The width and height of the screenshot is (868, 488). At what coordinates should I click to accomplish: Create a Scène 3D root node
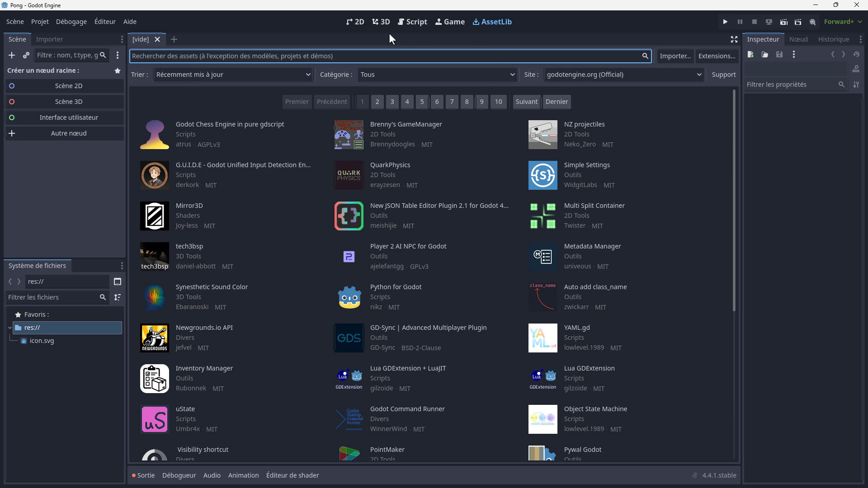64,102
